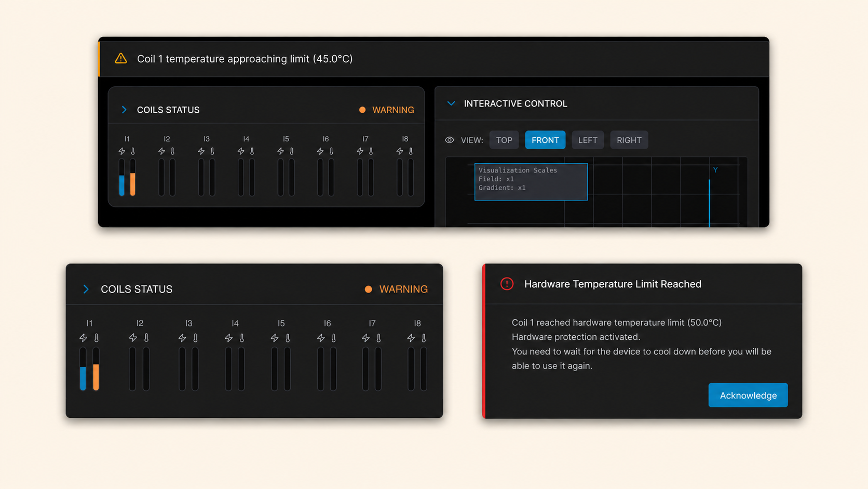The image size is (868, 489).
Task: Expand the lower COILS STATUS card chevron
Action: point(86,289)
